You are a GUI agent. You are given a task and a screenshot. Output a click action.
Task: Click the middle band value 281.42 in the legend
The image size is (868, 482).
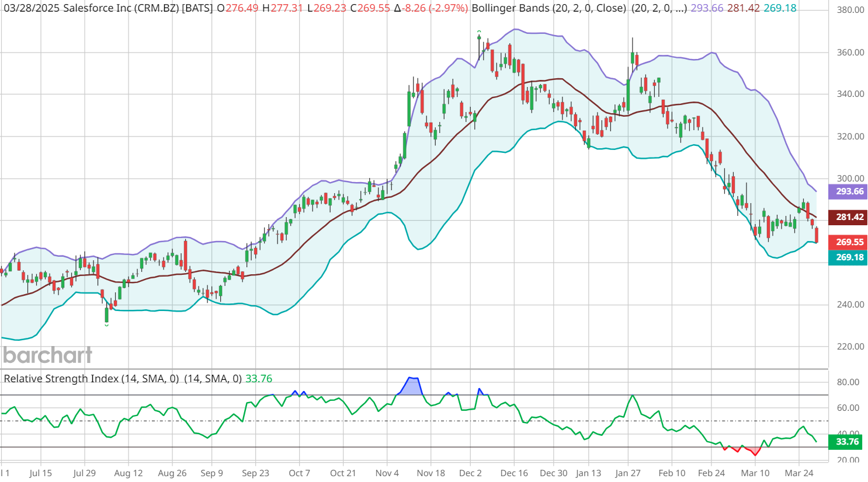pyautogui.click(x=744, y=9)
